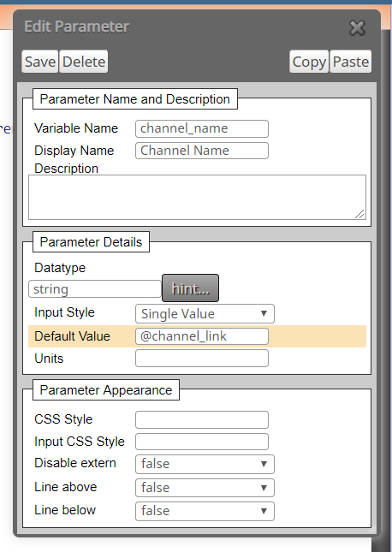Click the Parameter Details legend
This screenshot has width=392, height=552.
tap(91, 242)
